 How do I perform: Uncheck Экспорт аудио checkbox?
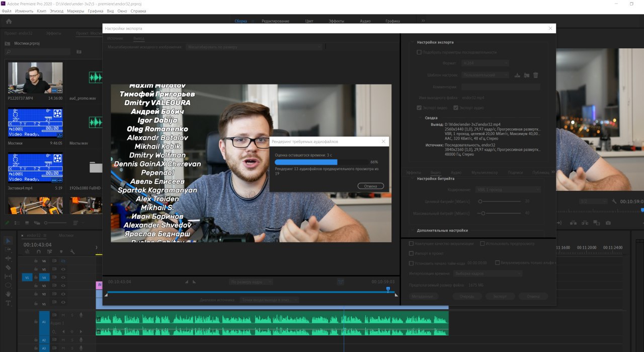click(x=456, y=108)
